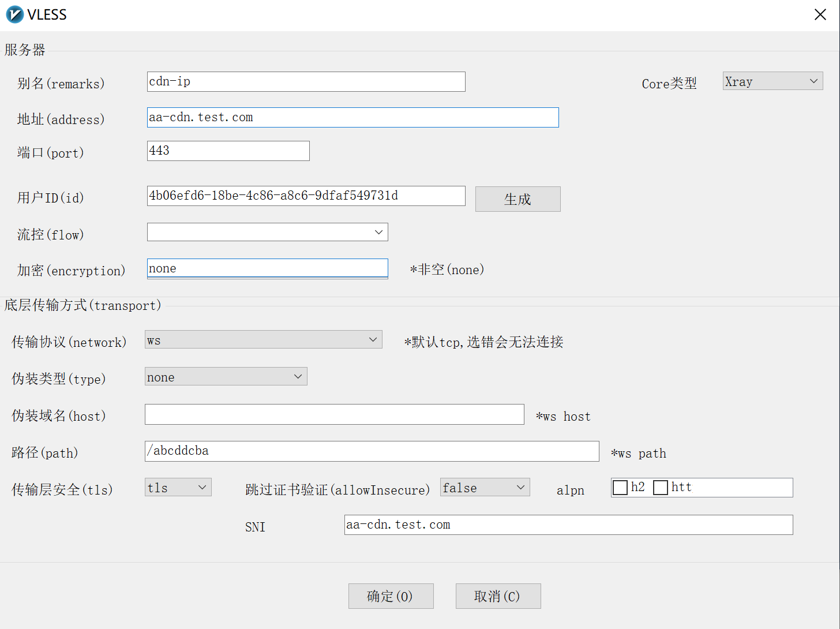Click the 别名(remarks) field containing cdn-ip
The height and width of the screenshot is (629, 840).
tap(306, 81)
